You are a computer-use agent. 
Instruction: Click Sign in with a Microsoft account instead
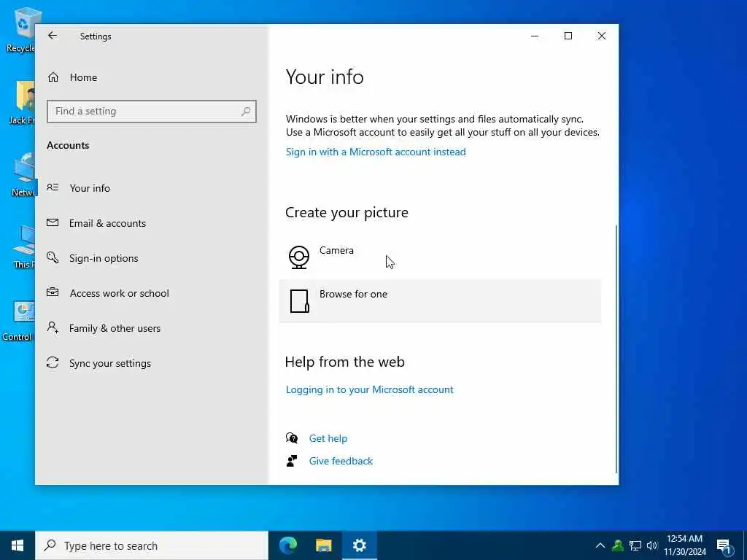pos(376,152)
